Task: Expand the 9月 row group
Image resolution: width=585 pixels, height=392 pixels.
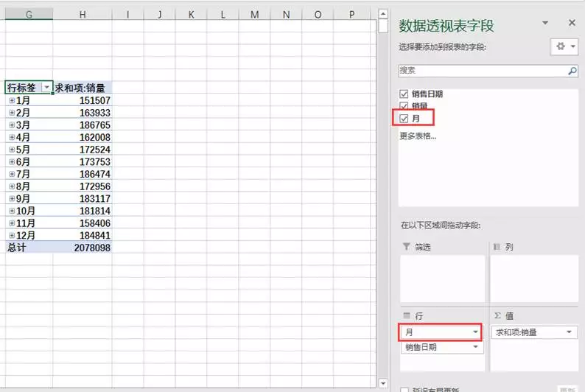Action: coord(12,199)
